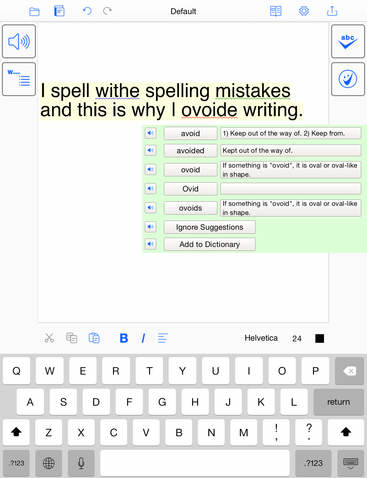The image size is (373, 478).
Task: Select the 'ovoid' suggestion
Action: [190, 170]
